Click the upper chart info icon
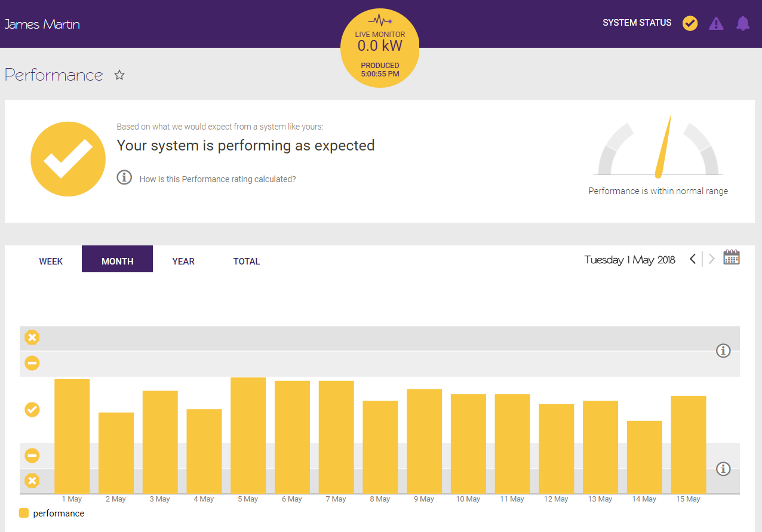 coord(723,350)
